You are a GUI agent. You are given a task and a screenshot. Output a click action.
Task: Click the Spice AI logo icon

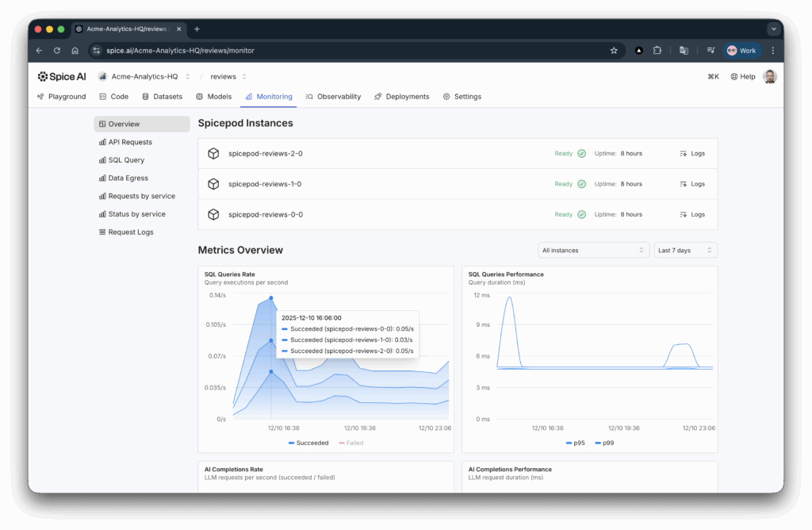pos(43,77)
